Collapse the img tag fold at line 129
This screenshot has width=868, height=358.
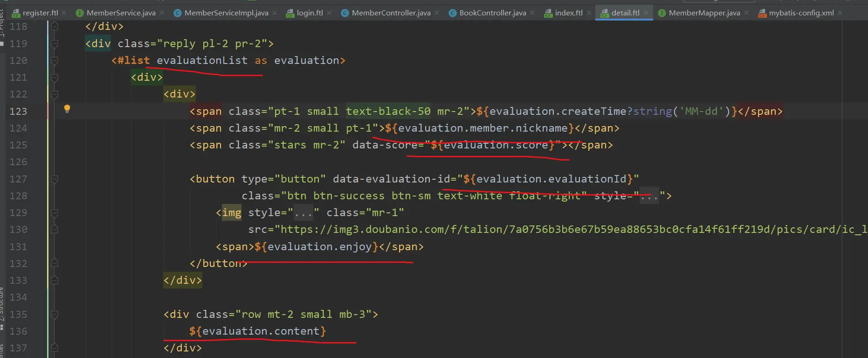click(55, 213)
